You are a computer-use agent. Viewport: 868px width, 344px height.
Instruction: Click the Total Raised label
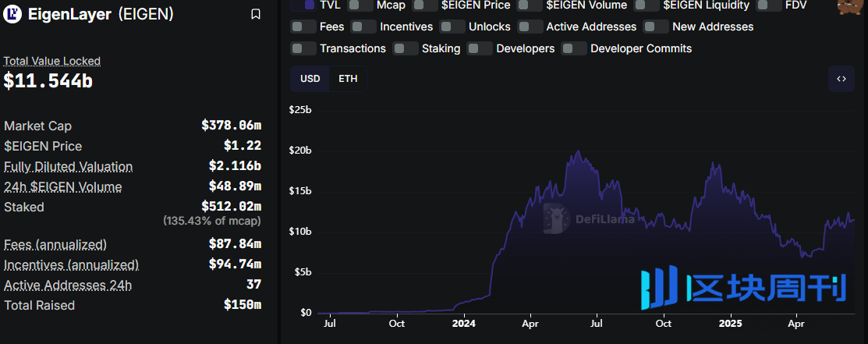[x=39, y=305]
